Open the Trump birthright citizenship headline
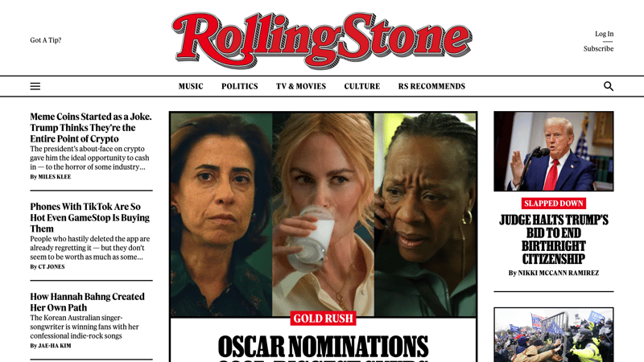644x362 pixels. (554, 239)
